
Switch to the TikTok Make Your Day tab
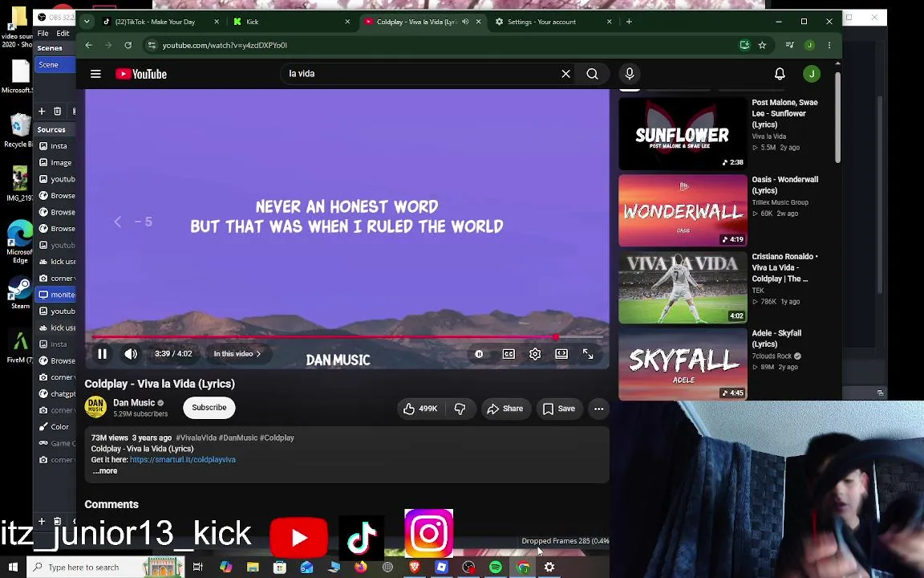(155, 22)
